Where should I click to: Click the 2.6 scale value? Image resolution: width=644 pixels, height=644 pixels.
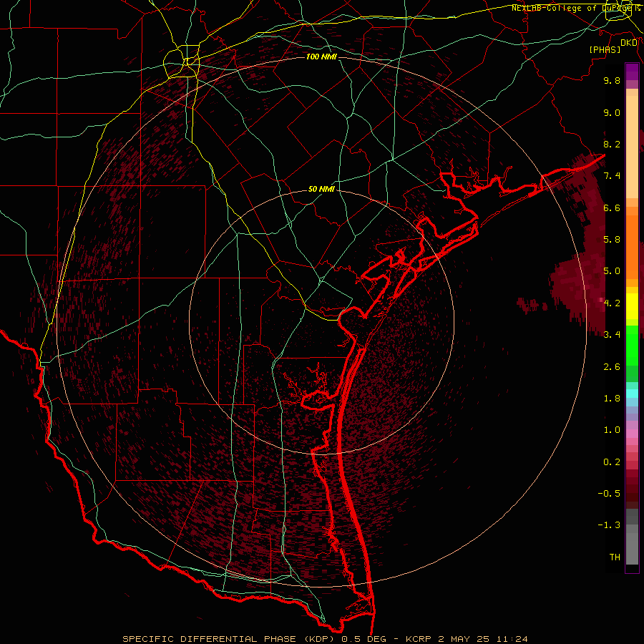point(612,367)
